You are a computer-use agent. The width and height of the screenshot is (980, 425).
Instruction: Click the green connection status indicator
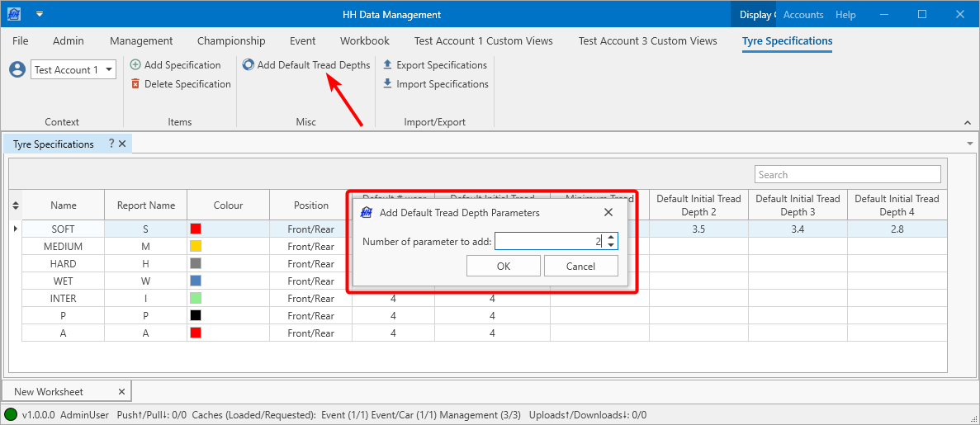pos(11,415)
